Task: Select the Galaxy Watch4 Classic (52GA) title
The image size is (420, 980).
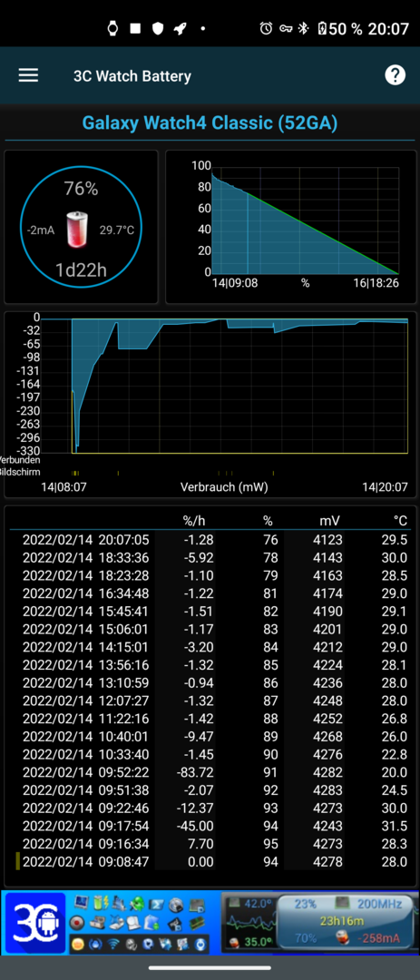Action: 210,122
